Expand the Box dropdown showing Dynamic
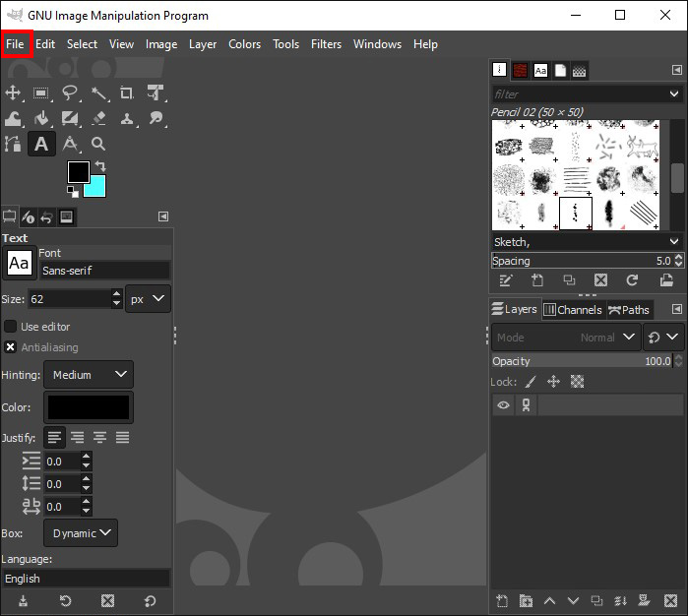The width and height of the screenshot is (688, 616). [80, 533]
